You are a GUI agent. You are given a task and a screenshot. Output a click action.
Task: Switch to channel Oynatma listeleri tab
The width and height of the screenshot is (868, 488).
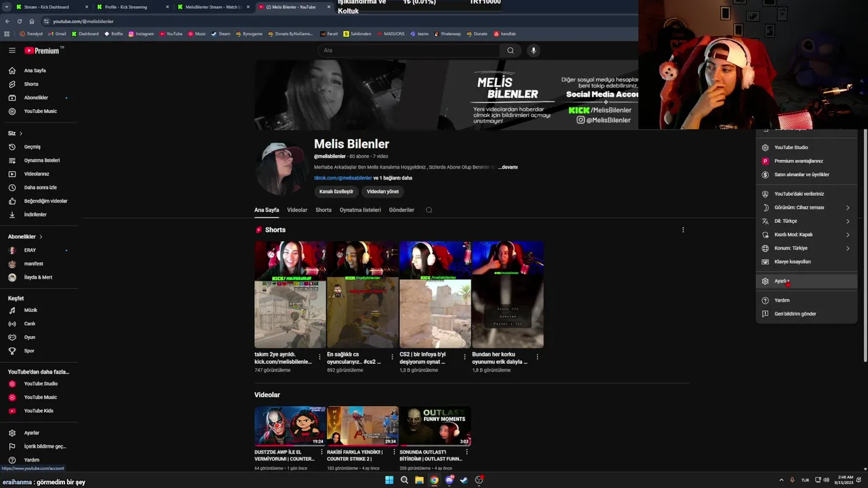coord(360,210)
